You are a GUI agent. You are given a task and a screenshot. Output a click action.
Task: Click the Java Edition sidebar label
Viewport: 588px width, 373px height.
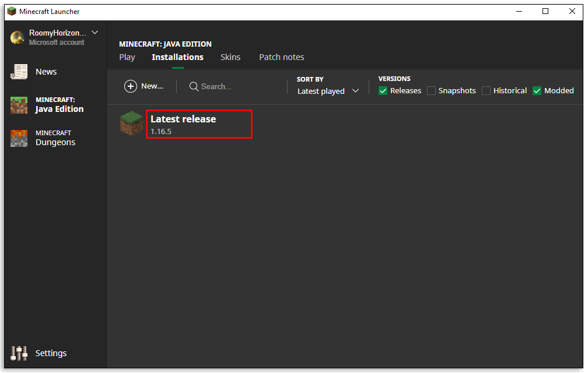click(x=60, y=105)
